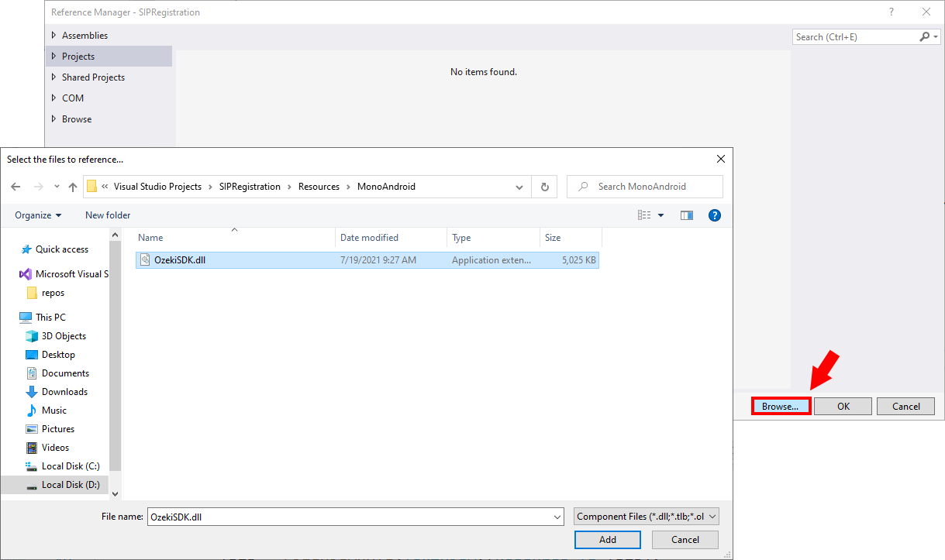Image resolution: width=945 pixels, height=560 pixels.
Task: Click the forward navigation arrow
Action: 37,186
